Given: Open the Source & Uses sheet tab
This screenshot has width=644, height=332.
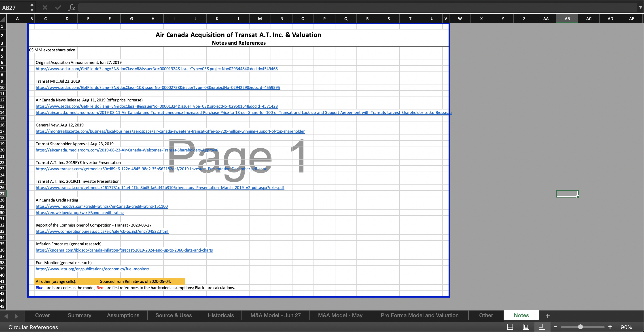Looking at the screenshot, I should [174, 315].
